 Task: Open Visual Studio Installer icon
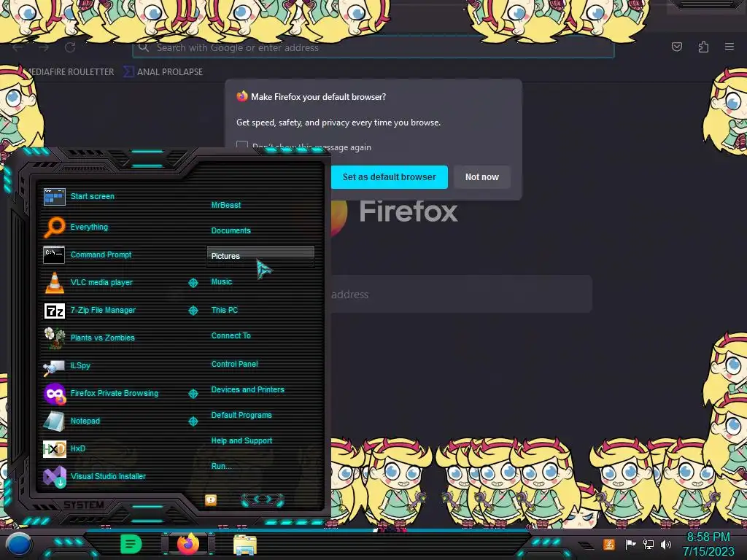55,477
